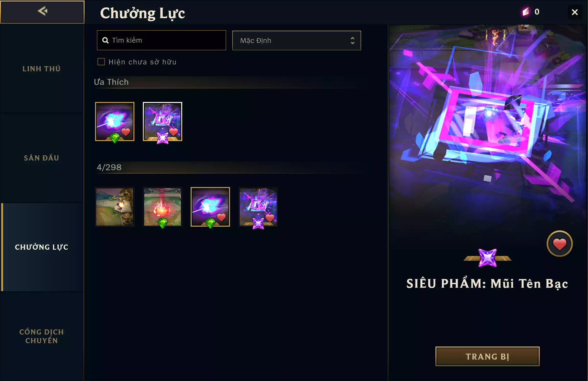Select the purple blast boom in collection

click(210, 207)
